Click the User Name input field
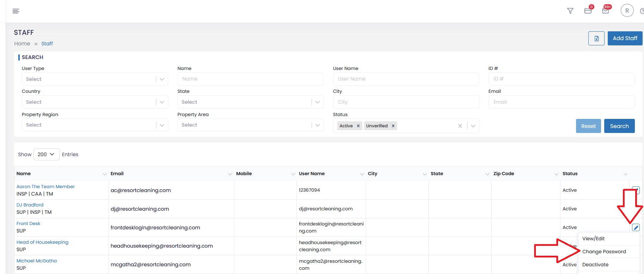Viewport: 644px width, 274px height. [406, 79]
